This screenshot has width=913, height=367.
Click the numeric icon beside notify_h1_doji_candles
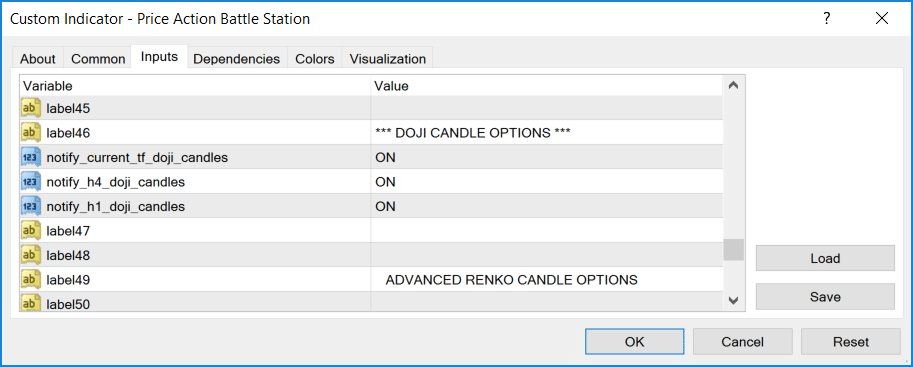click(x=31, y=206)
